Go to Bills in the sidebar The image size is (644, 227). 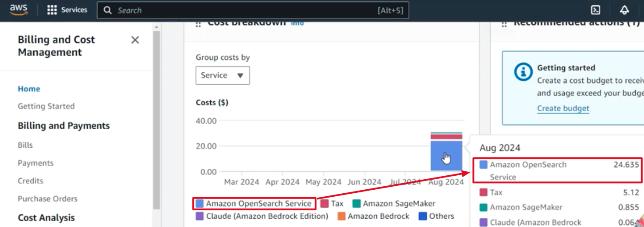point(25,145)
